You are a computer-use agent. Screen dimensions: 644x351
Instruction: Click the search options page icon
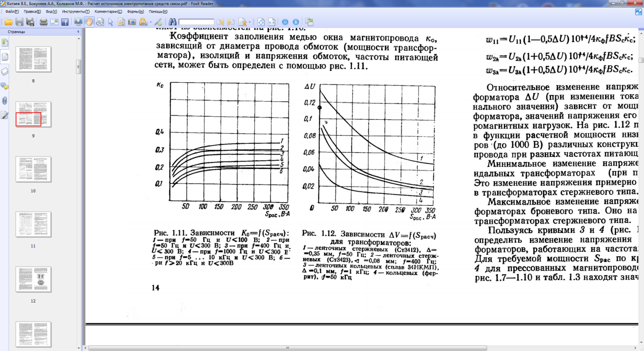[242, 22]
